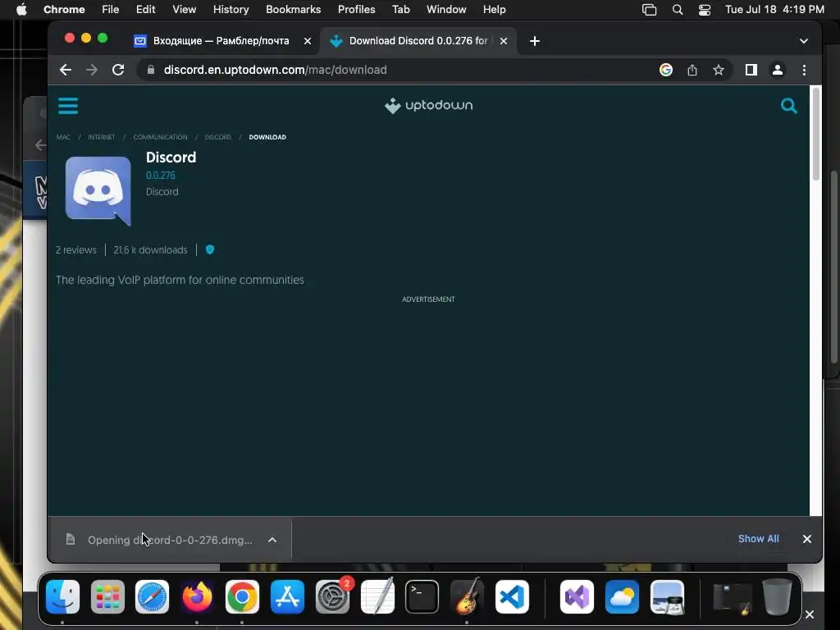
Task: Click the Google icon in address bar
Action: click(666, 70)
